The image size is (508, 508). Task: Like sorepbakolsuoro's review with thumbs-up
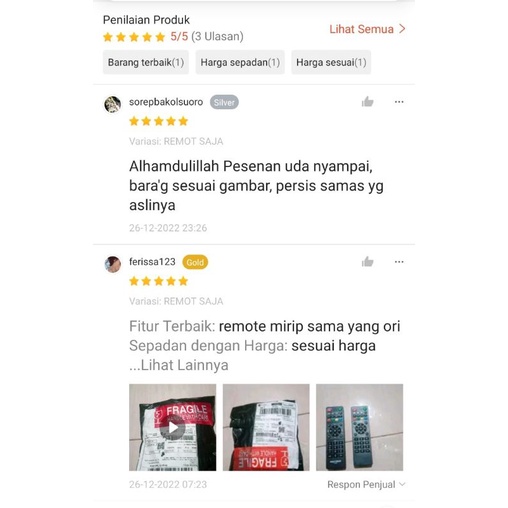(x=367, y=102)
